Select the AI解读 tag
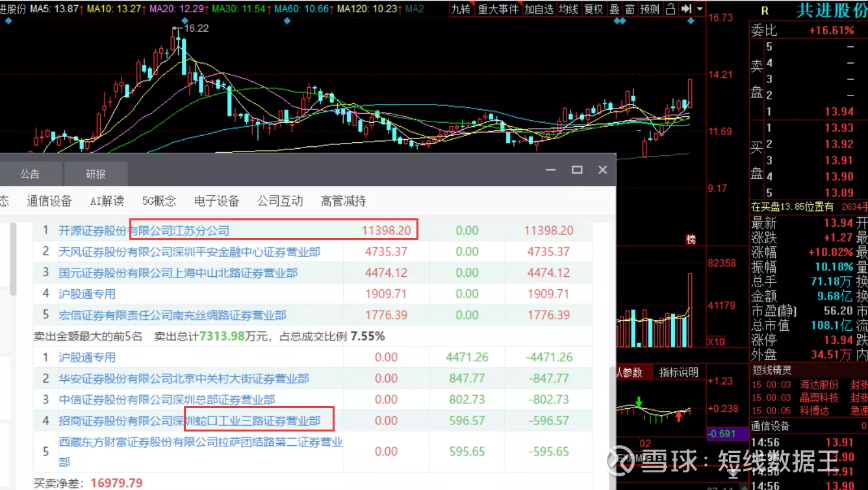Viewport: 868px width, 490px height. (x=107, y=201)
